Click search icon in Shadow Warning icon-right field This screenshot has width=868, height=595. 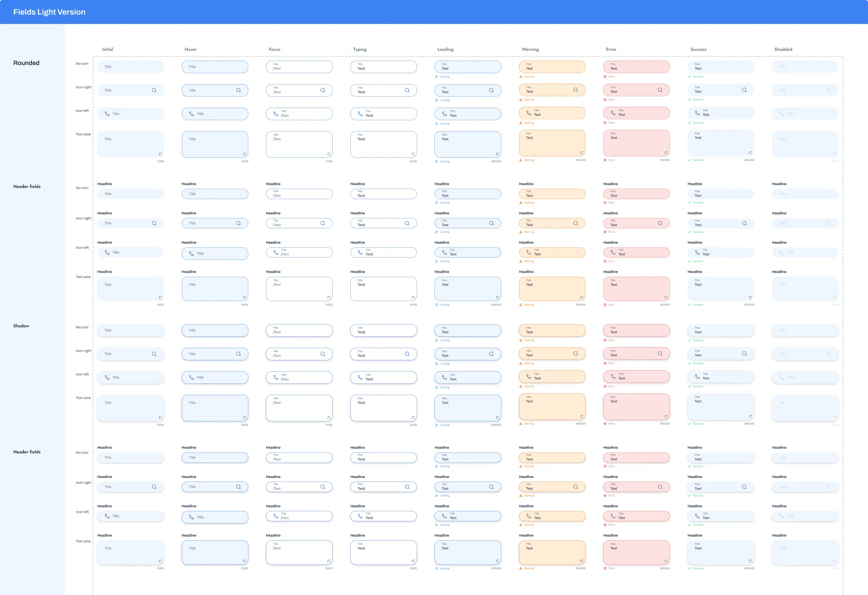tap(576, 354)
